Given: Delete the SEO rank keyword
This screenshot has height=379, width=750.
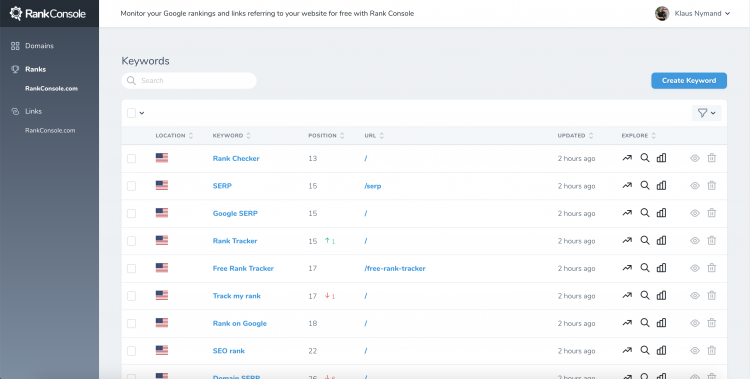Looking at the screenshot, I should (x=712, y=351).
